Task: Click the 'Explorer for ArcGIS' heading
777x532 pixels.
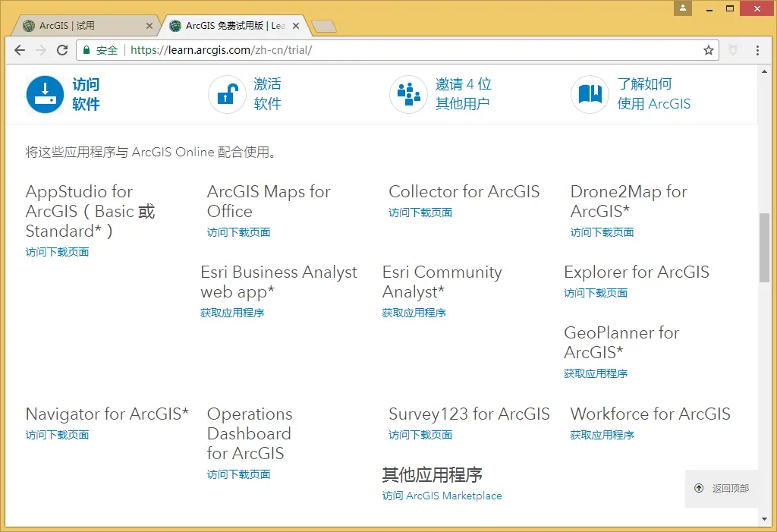Action: (x=637, y=272)
